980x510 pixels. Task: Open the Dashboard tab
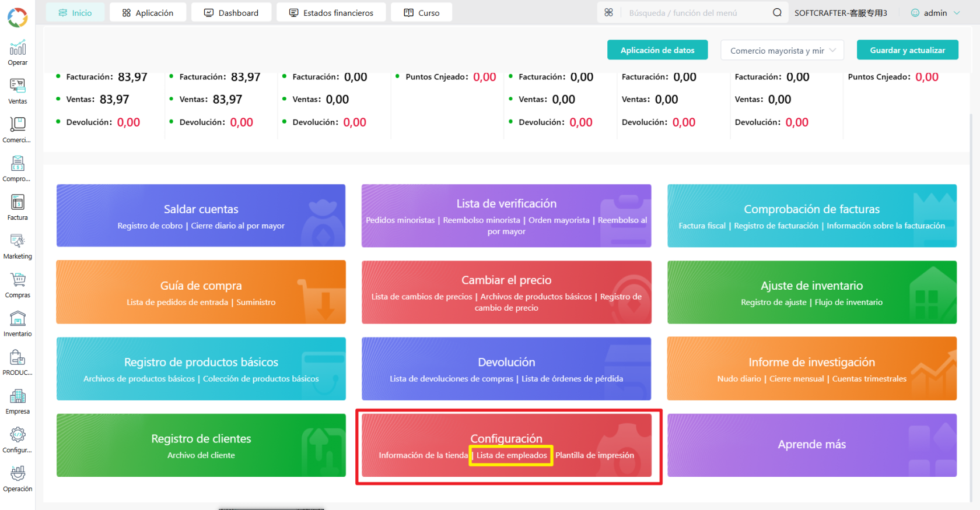tap(231, 12)
